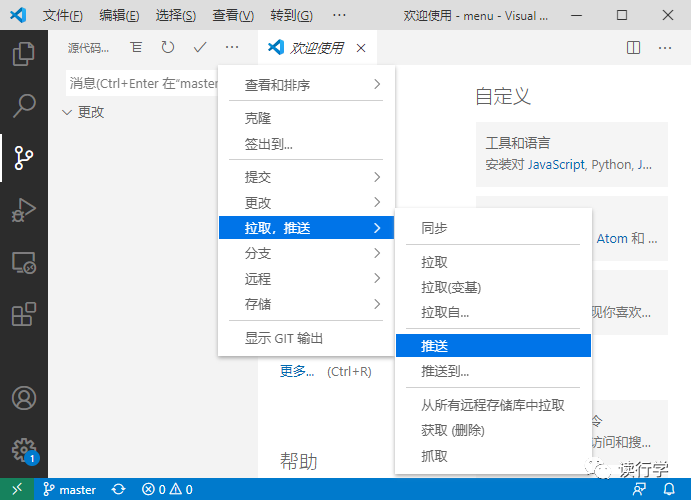Click the 工具和语言 card heading
The width and height of the screenshot is (691, 500).
pyautogui.click(x=518, y=143)
